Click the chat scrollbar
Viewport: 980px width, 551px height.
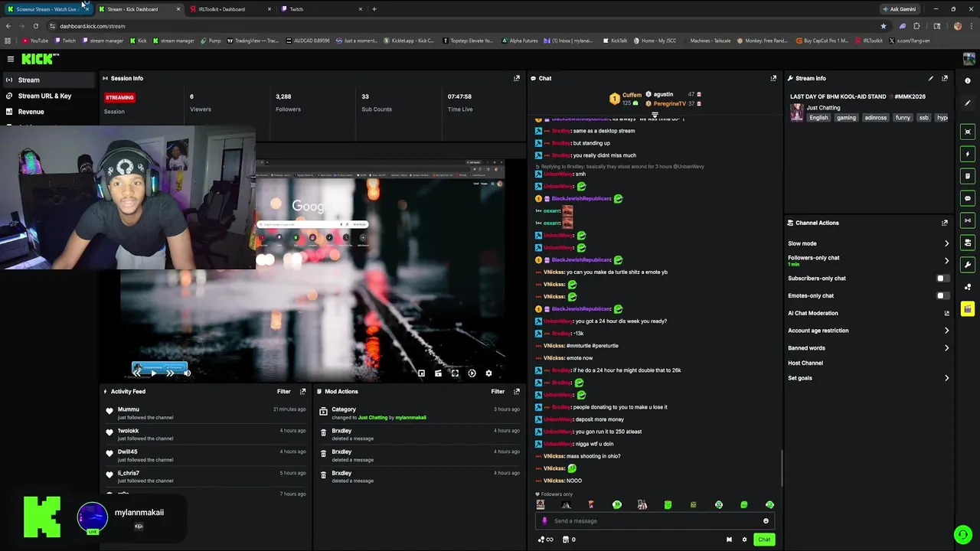pyautogui.click(x=782, y=467)
